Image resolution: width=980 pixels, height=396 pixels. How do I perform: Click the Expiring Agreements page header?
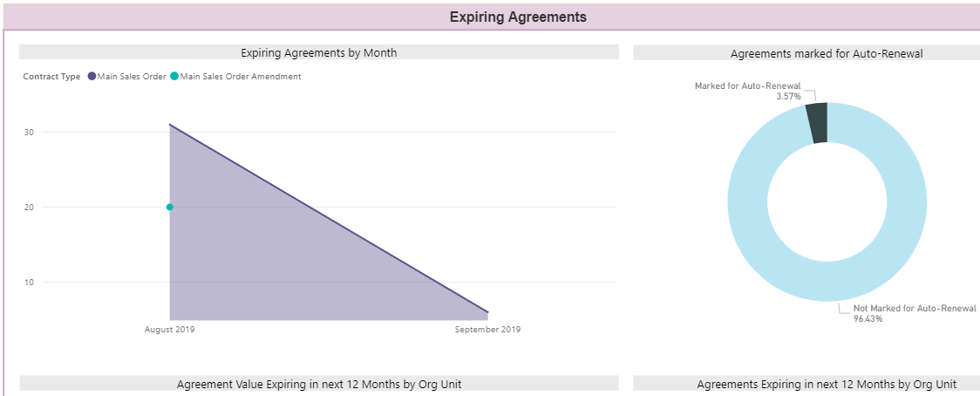pyautogui.click(x=518, y=17)
